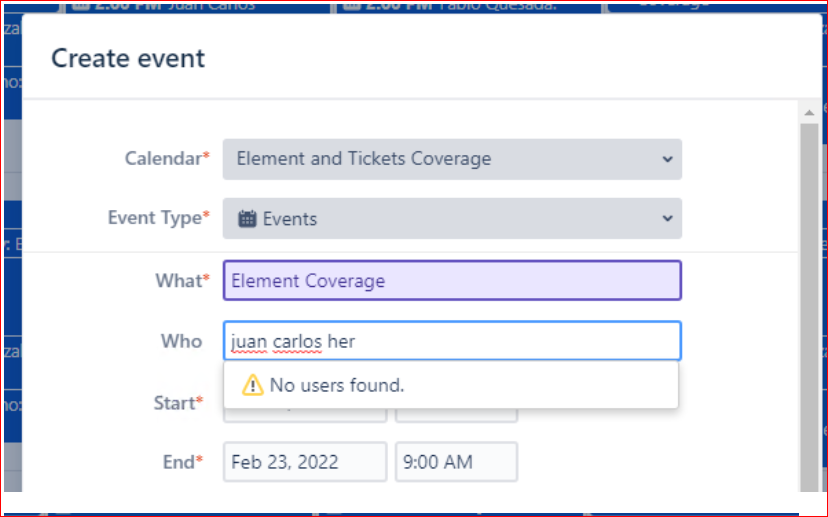Open the End date field Feb 23, 2022
The image size is (828, 517).
[x=304, y=462]
